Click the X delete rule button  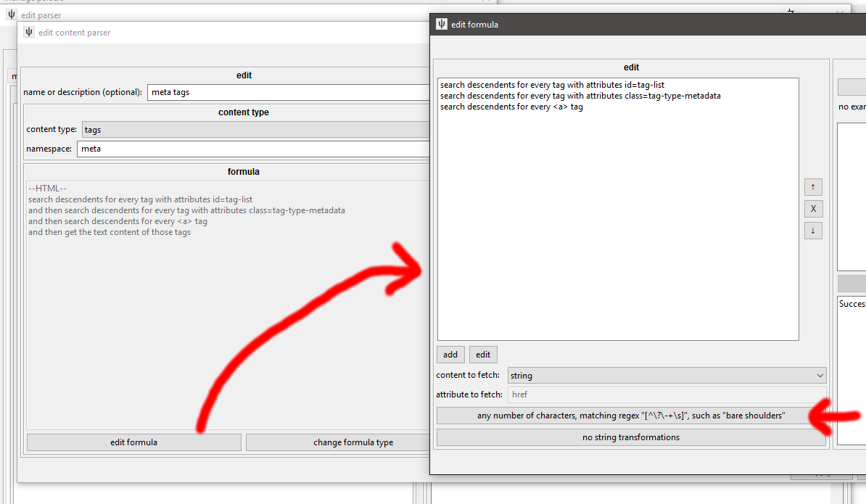[813, 209]
